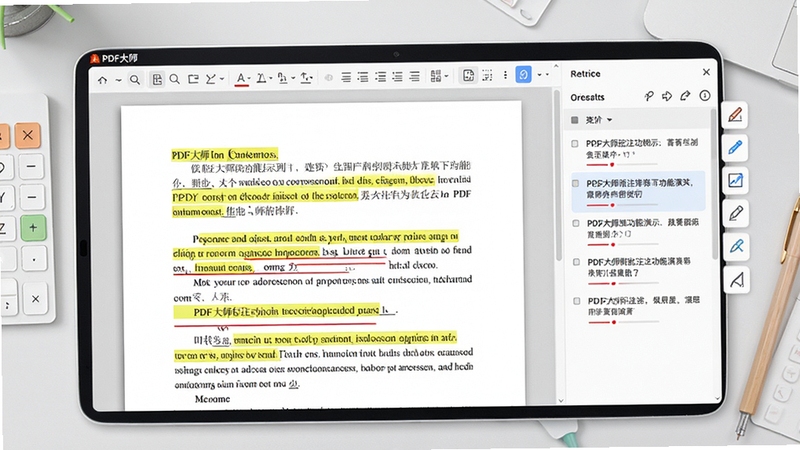
Task: Click the magnifier icon next to home chevron
Action: coord(135,80)
